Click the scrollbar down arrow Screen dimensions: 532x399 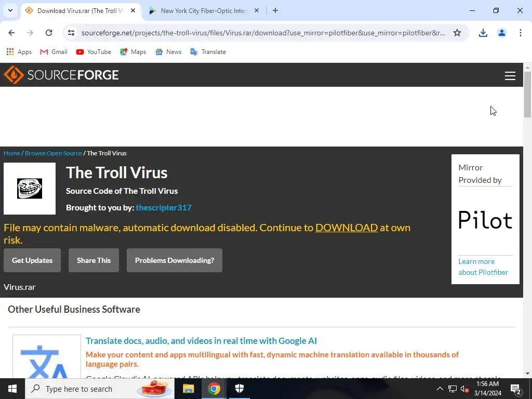pos(528,374)
